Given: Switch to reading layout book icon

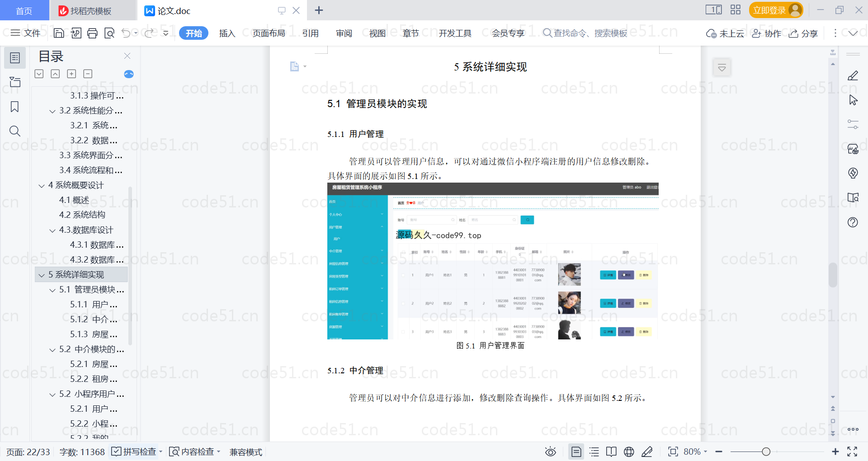Looking at the screenshot, I should [x=611, y=452].
